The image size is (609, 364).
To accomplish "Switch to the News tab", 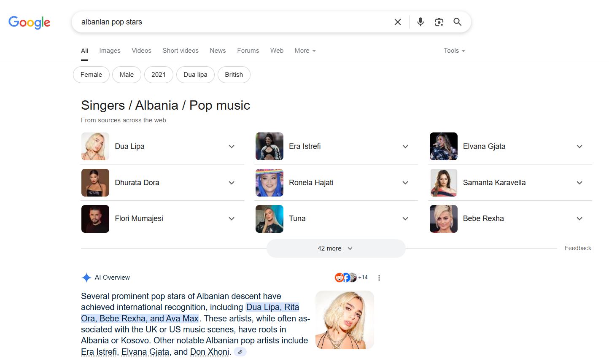I will point(218,51).
